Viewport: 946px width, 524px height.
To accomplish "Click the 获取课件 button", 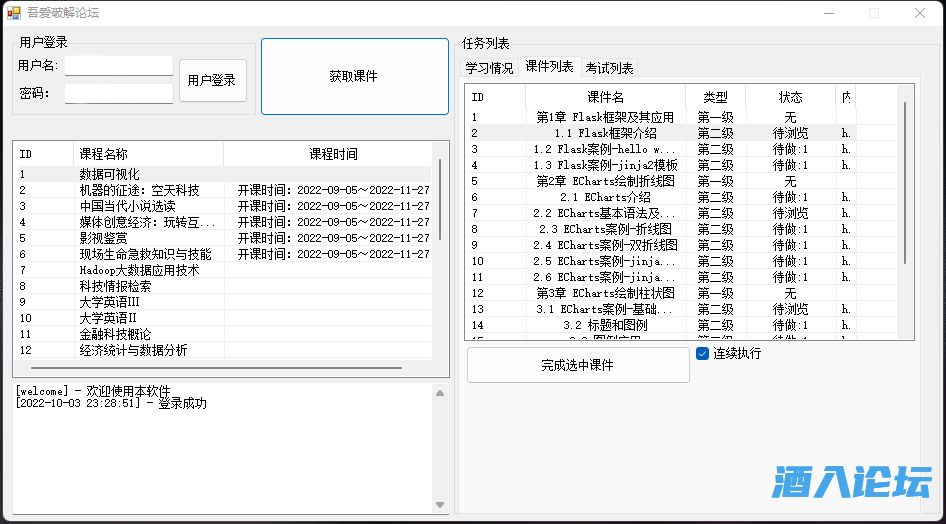I will coord(354,77).
